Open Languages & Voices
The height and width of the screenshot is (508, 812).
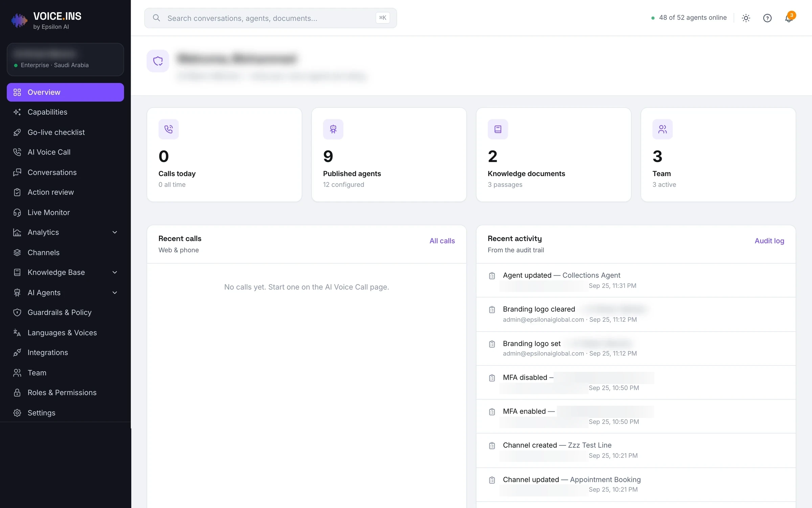coord(65,333)
